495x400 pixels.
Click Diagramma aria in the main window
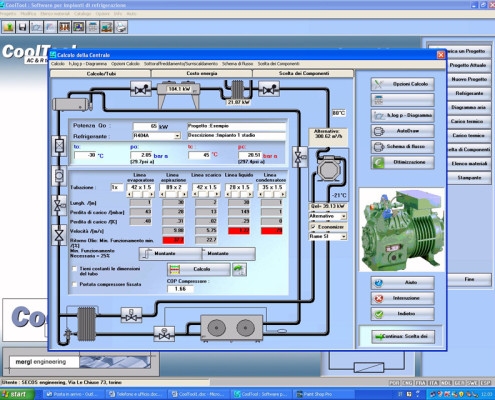469,107
